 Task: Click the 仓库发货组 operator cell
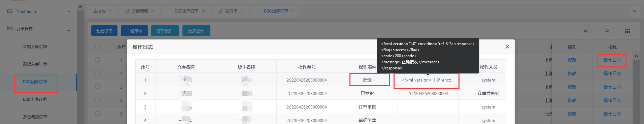click(x=488, y=93)
